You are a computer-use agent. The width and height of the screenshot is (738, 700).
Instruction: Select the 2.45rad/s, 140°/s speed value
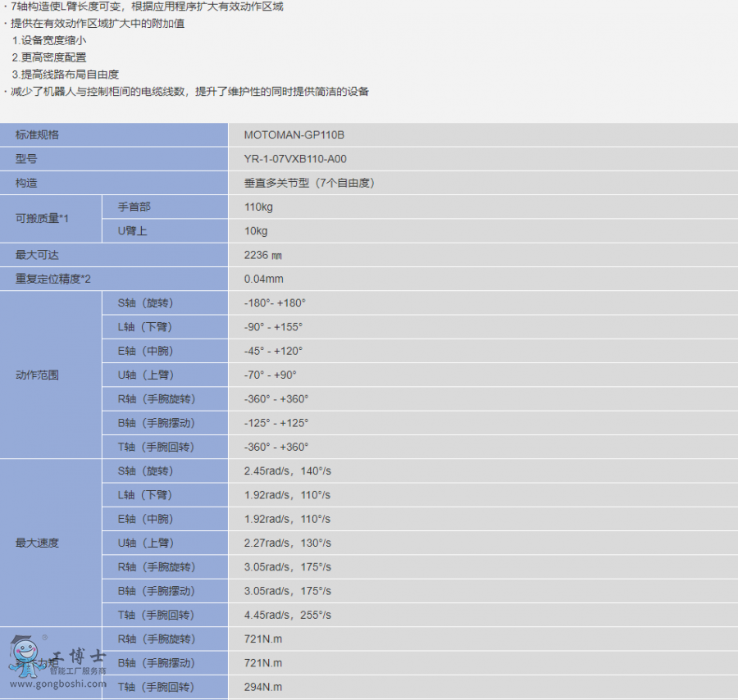click(287, 471)
